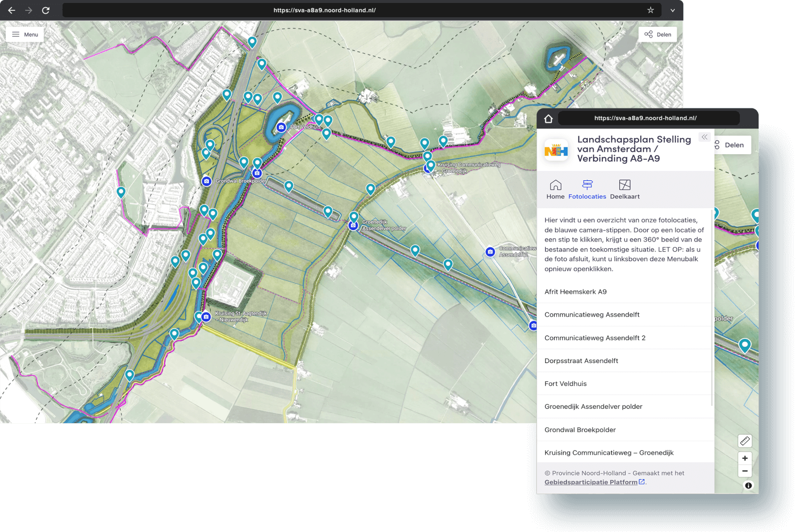Open the Deelkaart tab
The image size is (797, 532).
(x=625, y=190)
